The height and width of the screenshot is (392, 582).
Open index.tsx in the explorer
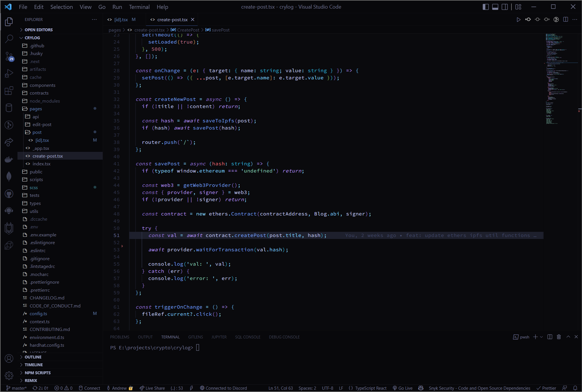point(42,164)
